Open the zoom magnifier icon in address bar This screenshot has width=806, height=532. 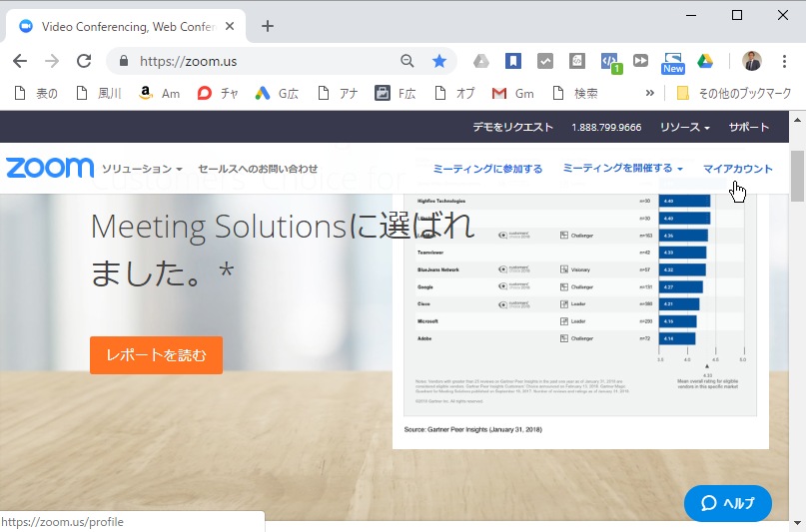point(407,61)
